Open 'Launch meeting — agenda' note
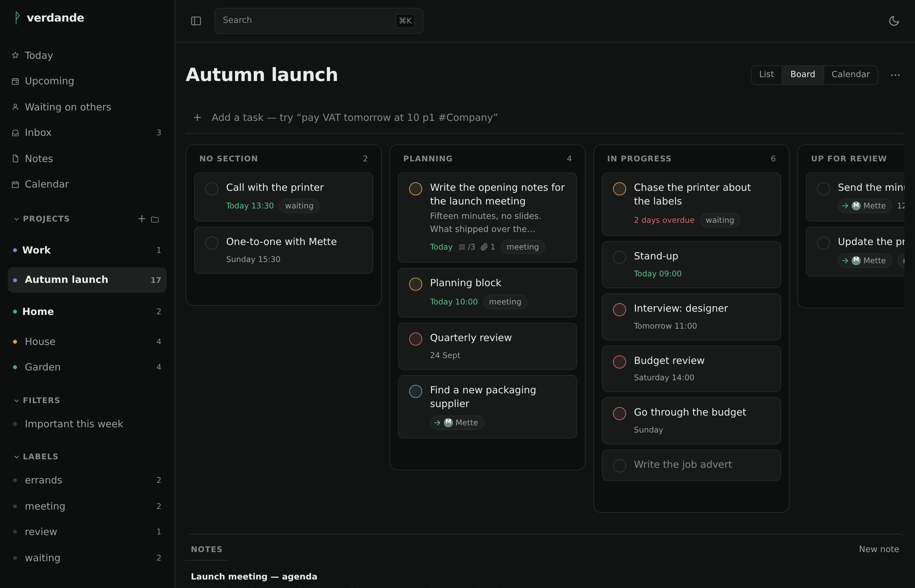The height and width of the screenshot is (588, 915). tap(254, 577)
